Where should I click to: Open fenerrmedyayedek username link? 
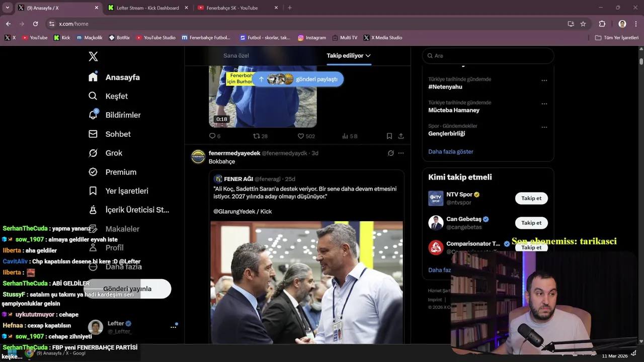pyautogui.click(x=234, y=153)
